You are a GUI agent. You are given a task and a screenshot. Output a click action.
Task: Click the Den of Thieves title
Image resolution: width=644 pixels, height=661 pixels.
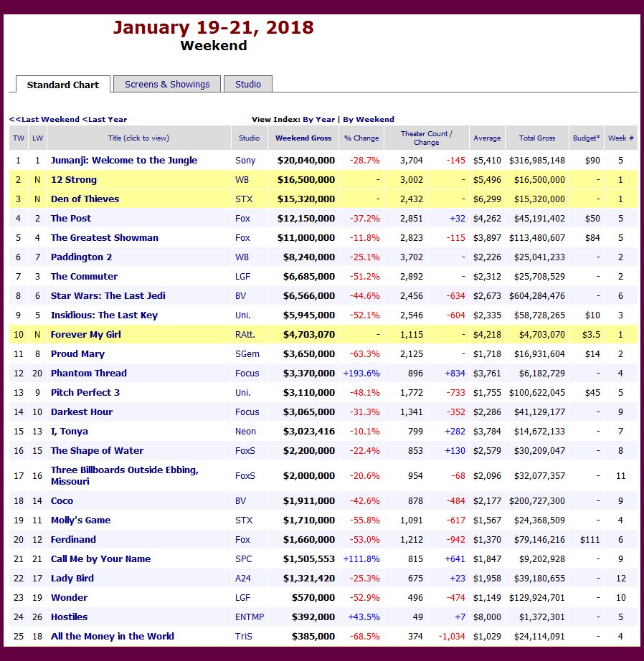click(x=85, y=199)
